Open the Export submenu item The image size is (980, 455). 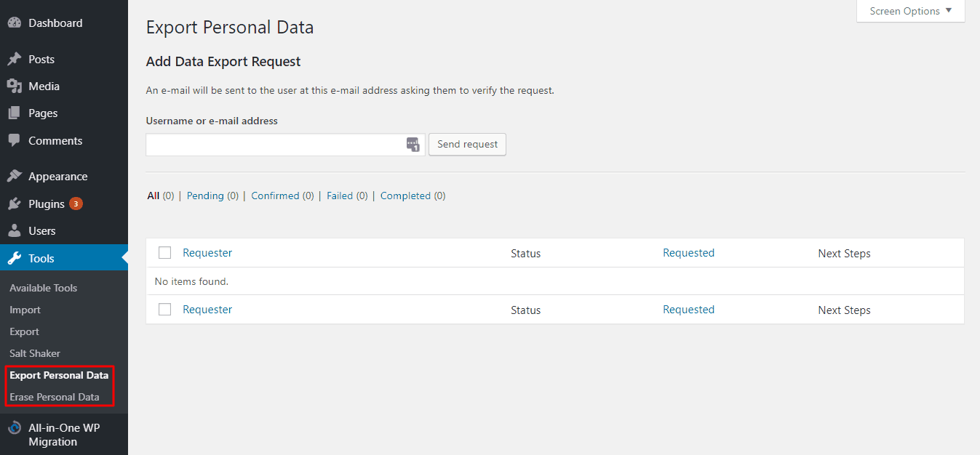[24, 331]
